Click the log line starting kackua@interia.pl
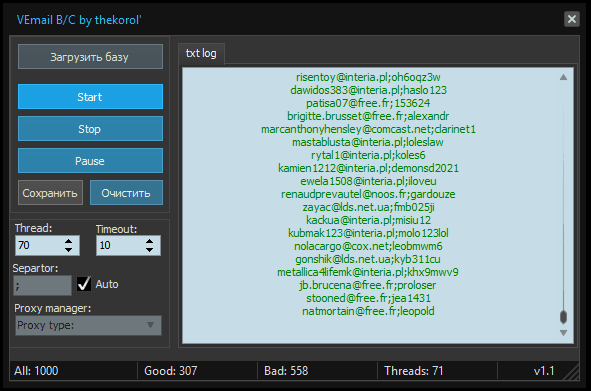The image size is (591, 391). pyautogui.click(x=368, y=220)
